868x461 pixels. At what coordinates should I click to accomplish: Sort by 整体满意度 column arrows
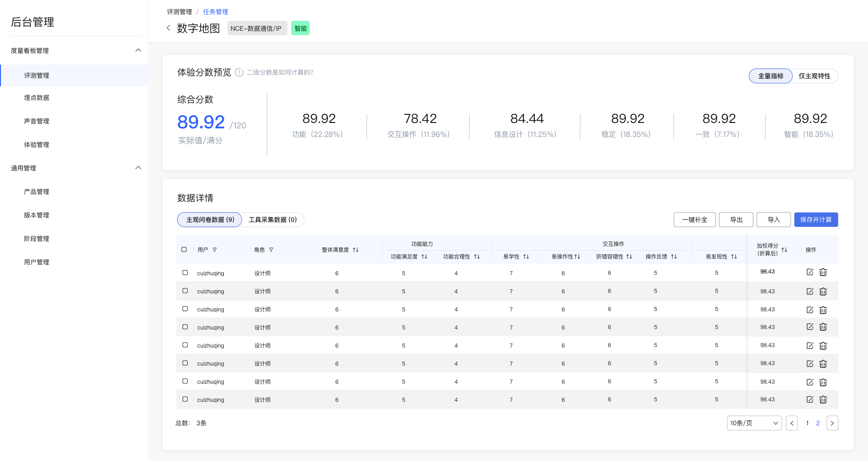coord(356,249)
